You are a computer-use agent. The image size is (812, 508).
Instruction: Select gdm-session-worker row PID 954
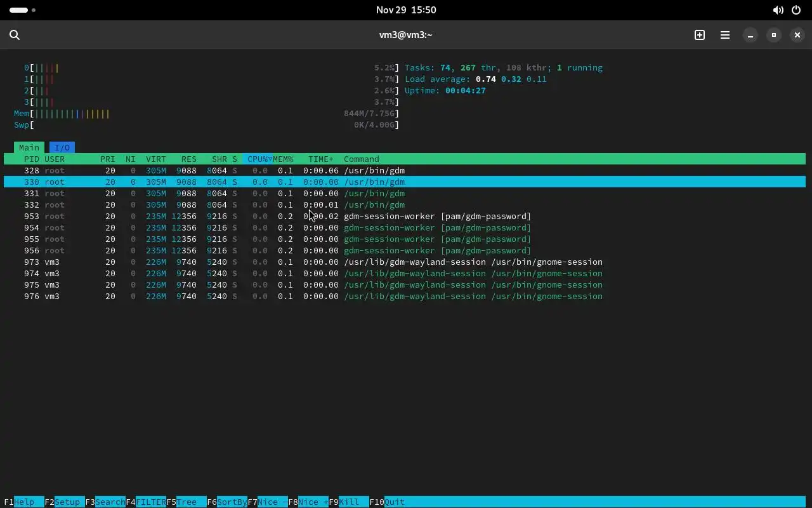[x=405, y=228]
